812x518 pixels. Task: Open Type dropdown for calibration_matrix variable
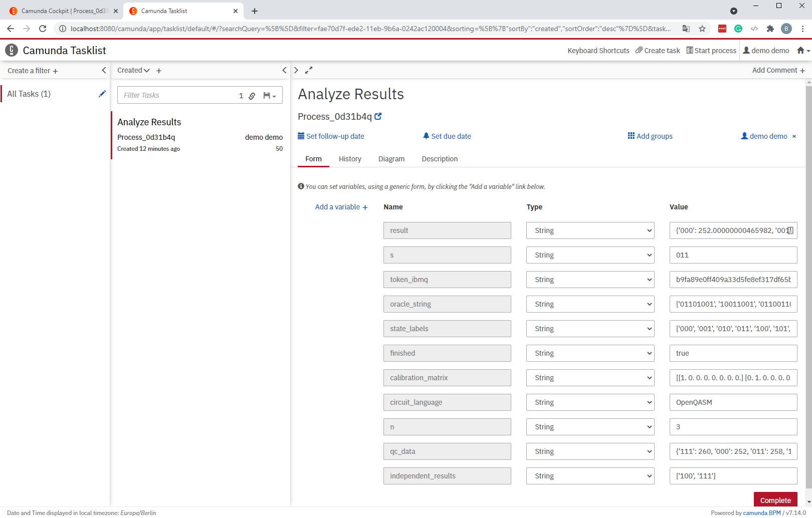[x=590, y=378]
